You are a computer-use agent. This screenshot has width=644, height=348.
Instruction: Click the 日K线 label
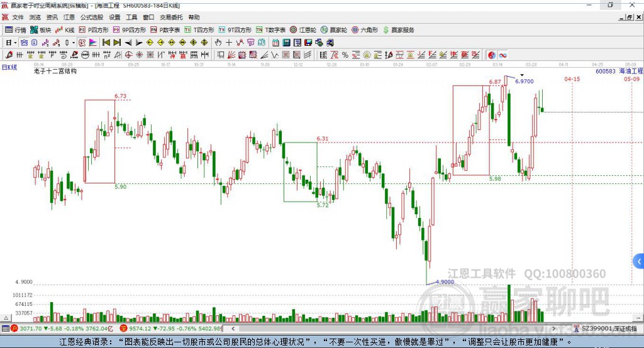click(x=9, y=67)
